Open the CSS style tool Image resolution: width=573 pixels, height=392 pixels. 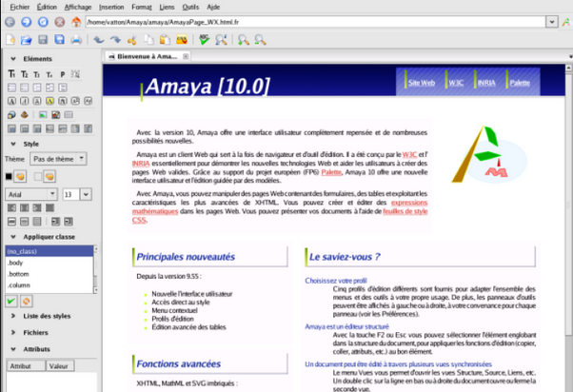click(x=182, y=39)
